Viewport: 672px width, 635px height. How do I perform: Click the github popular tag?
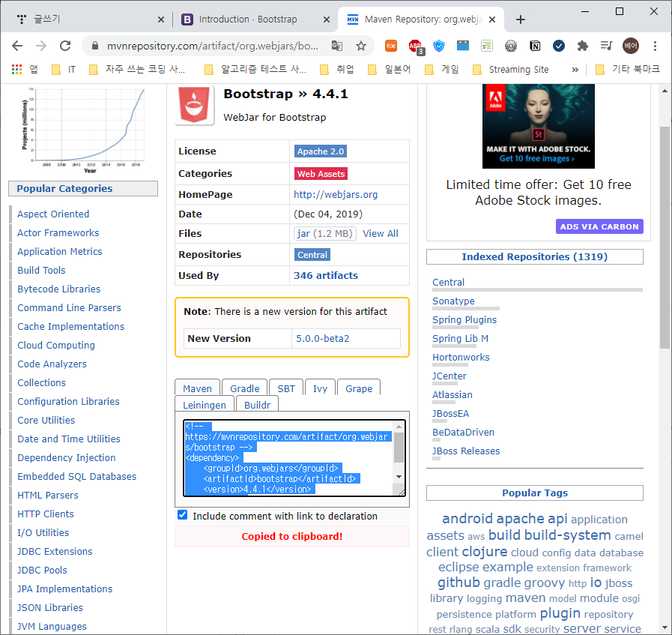pos(458,583)
